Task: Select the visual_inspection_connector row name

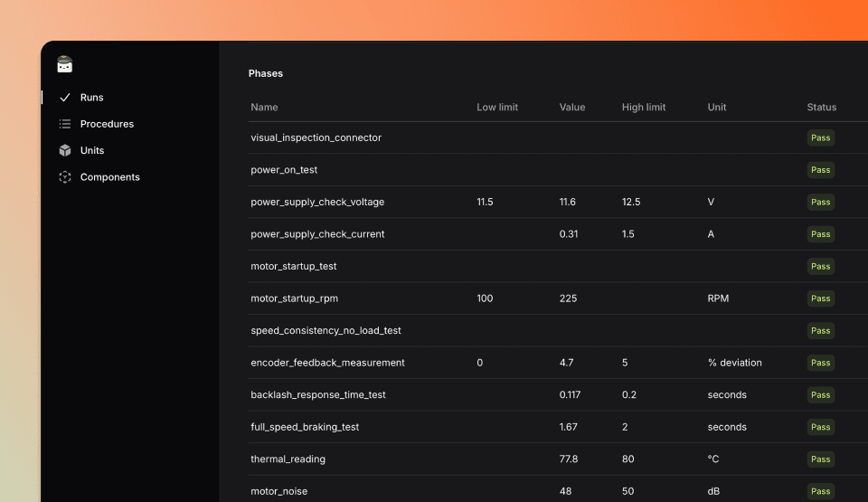Action: pos(316,138)
